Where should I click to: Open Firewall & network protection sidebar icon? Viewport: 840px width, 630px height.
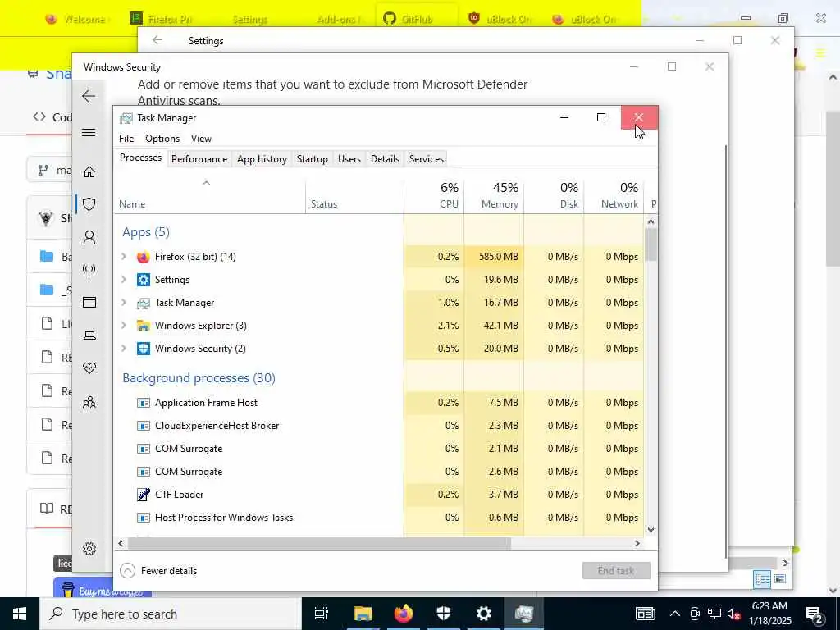coord(89,269)
